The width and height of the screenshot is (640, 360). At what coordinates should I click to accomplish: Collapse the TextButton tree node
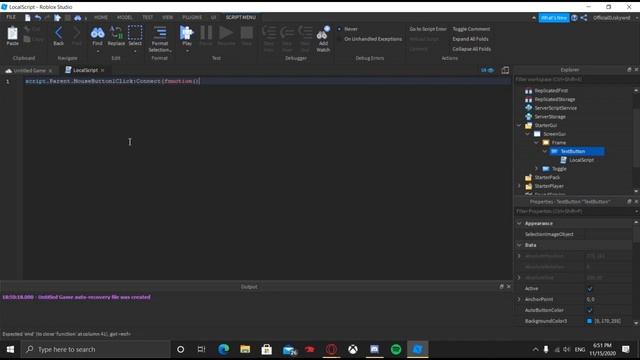[x=545, y=151]
